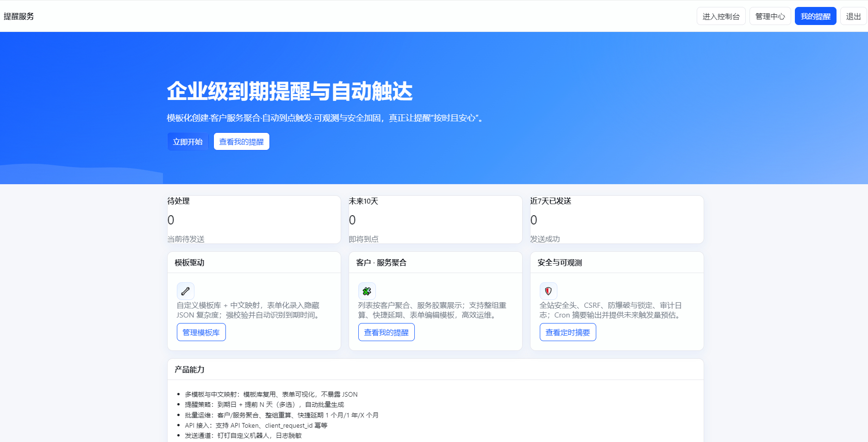
Task: Open 进入控制台 in the top navigation
Action: pyautogui.click(x=721, y=16)
